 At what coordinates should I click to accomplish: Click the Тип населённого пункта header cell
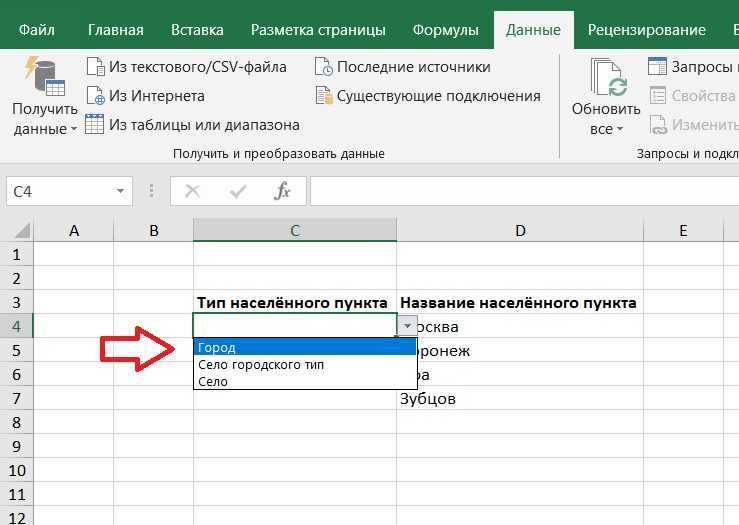pyautogui.click(x=295, y=303)
